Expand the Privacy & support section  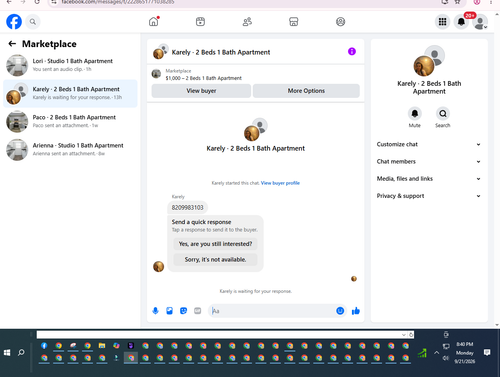tap(429, 196)
